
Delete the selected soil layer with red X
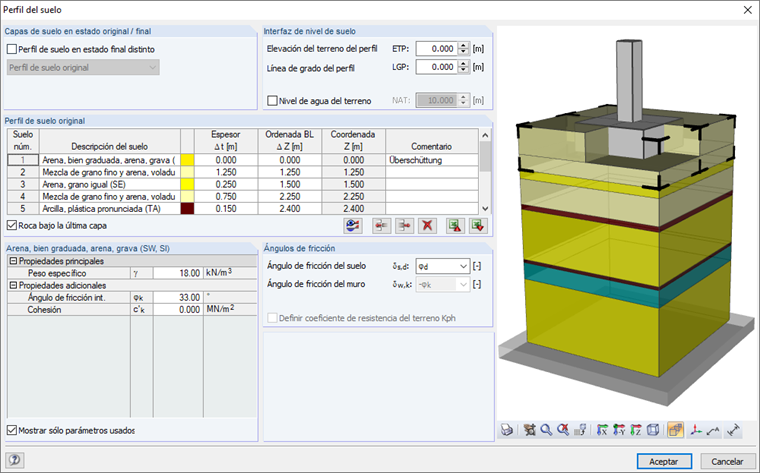tap(427, 226)
